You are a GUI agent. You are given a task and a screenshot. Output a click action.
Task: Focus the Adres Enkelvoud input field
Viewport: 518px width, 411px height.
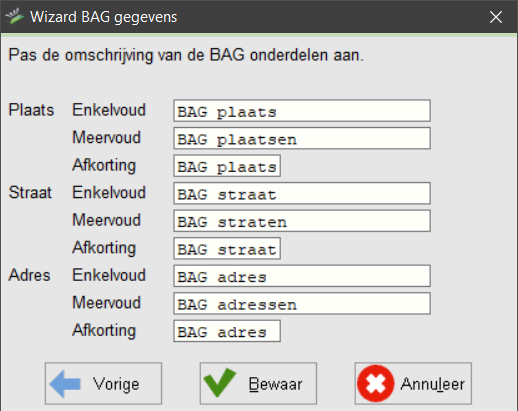point(302,276)
